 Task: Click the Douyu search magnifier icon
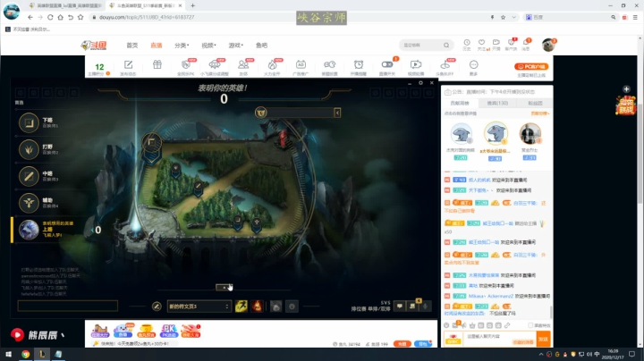click(x=446, y=45)
